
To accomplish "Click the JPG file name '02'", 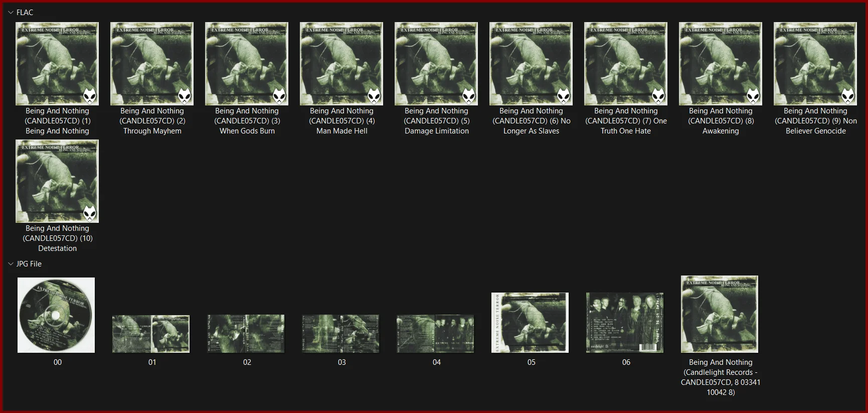I will pos(247,362).
